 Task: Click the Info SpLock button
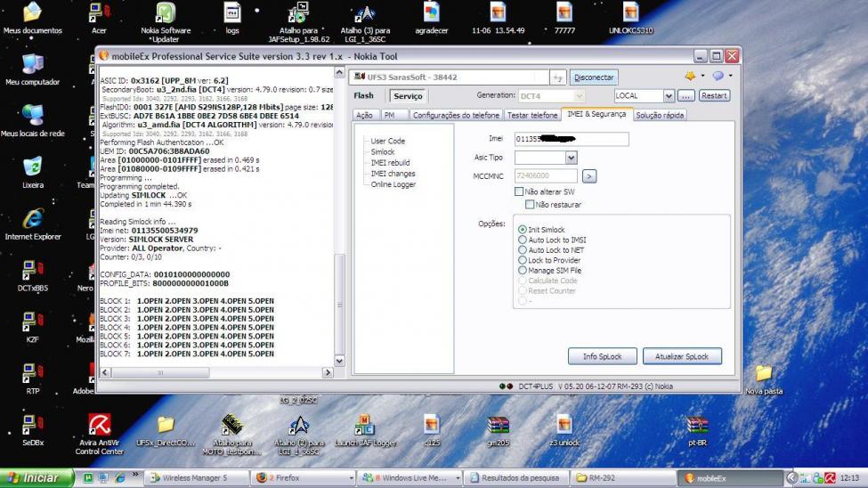(x=603, y=357)
